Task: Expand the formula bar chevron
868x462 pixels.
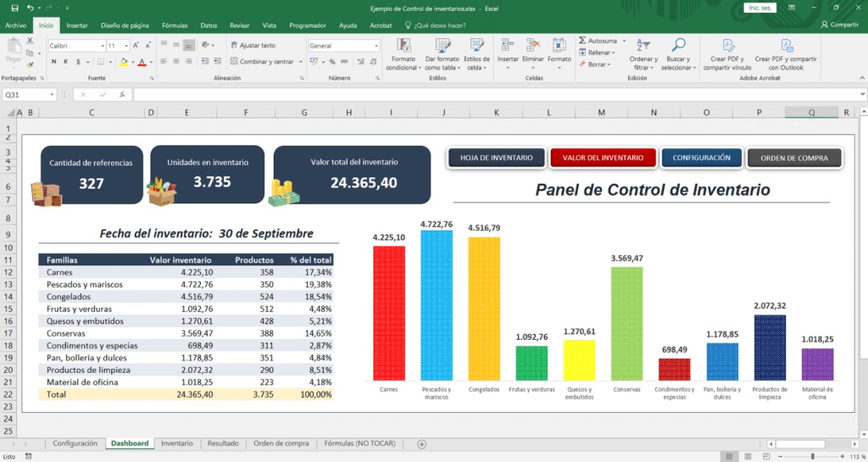Action: (x=862, y=95)
